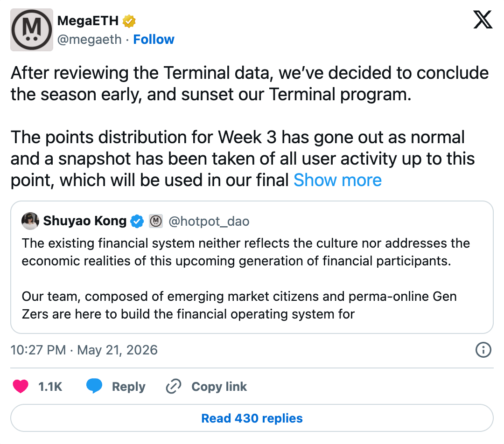
Task: Open the @hotpot_dao handle
Action: (209, 222)
